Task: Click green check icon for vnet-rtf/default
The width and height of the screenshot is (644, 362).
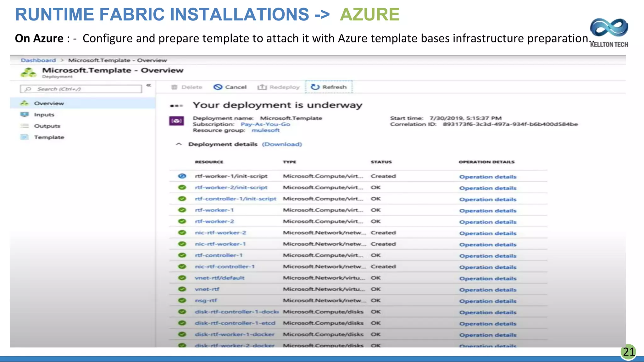Action: [x=182, y=278]
